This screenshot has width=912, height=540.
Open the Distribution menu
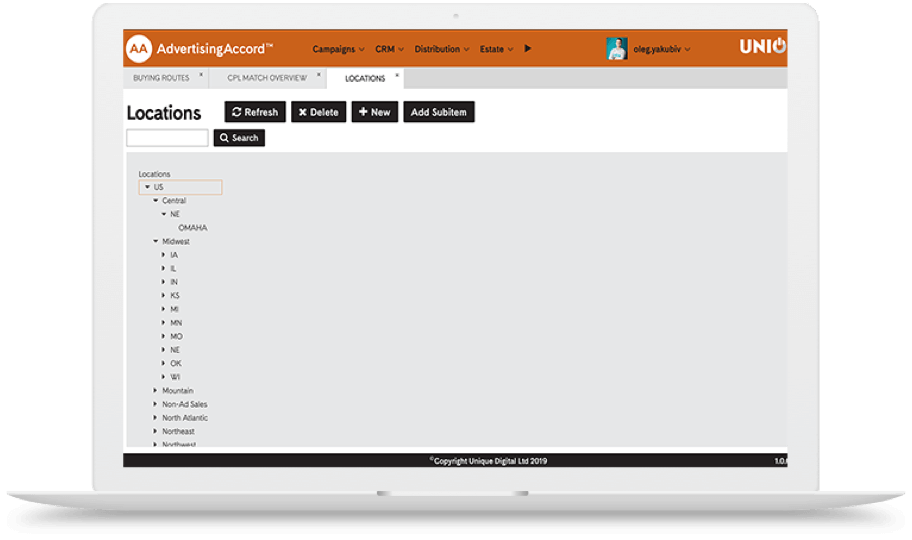point(441,49)
